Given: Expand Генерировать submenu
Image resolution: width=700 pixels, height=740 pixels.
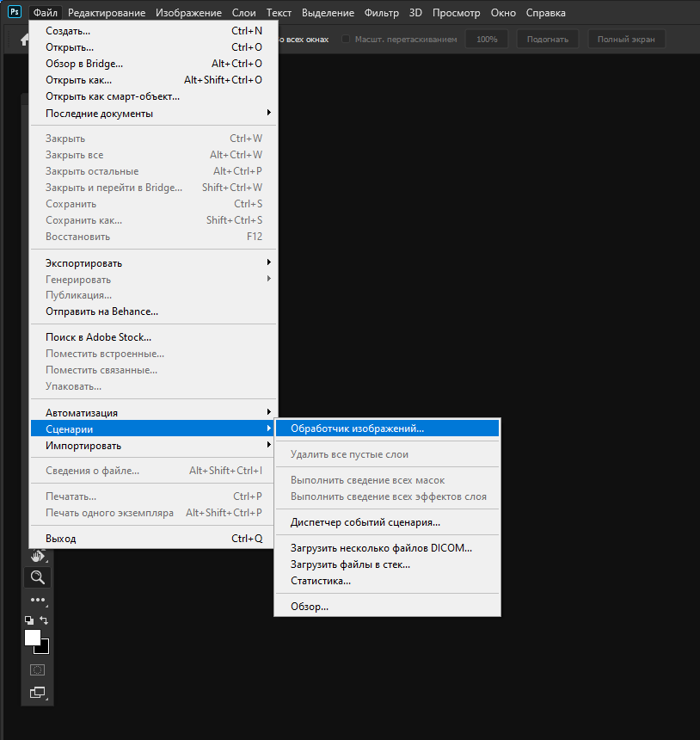Looking at the screenshot, I should tap(153, 280).
